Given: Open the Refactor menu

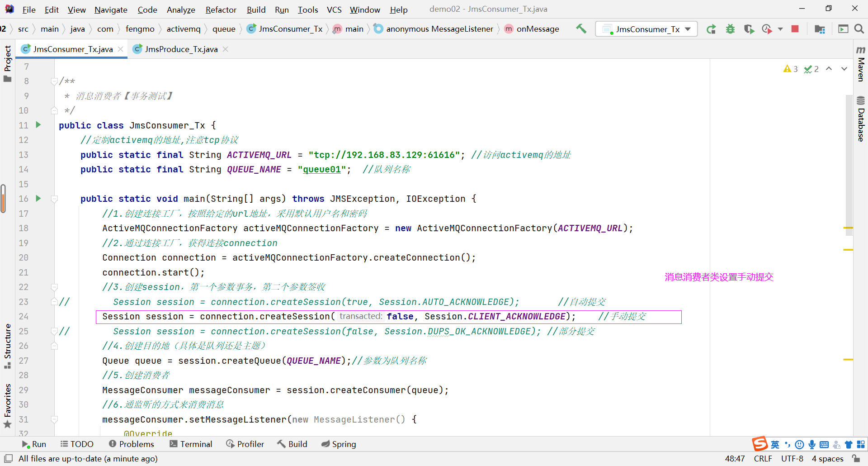Looking at the screenshot, I should pos(221,10).
